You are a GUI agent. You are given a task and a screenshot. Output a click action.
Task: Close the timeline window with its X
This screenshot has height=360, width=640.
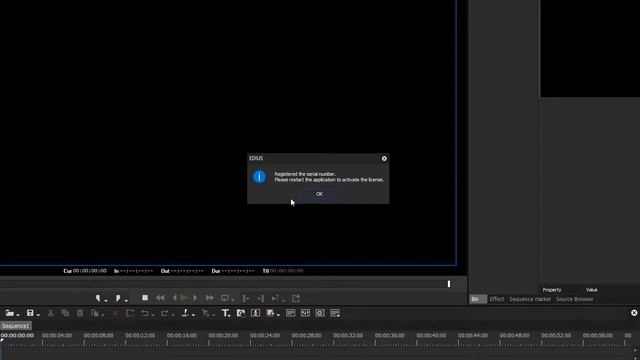pyautogui.click(x=634, y=313)
